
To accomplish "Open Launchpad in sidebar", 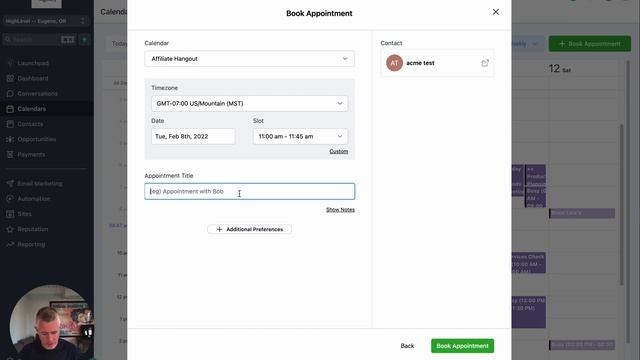I will [x=33, y=63].
